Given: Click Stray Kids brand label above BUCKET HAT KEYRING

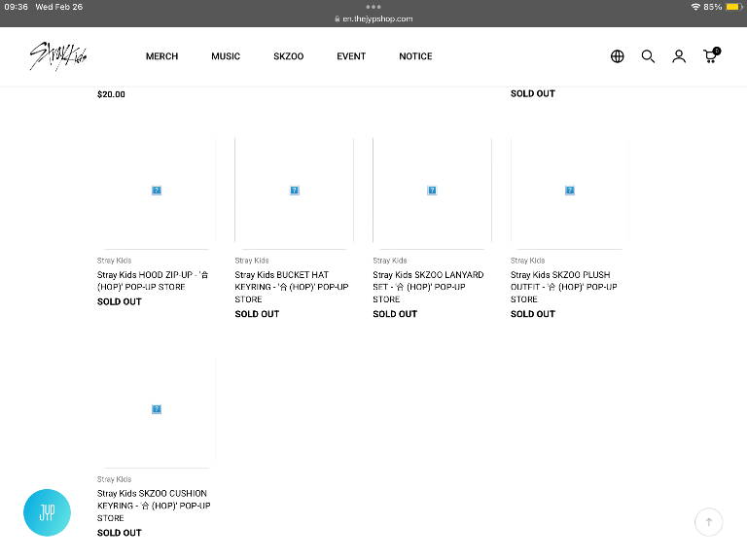Looking at the screenshot, I should point(252,261).
